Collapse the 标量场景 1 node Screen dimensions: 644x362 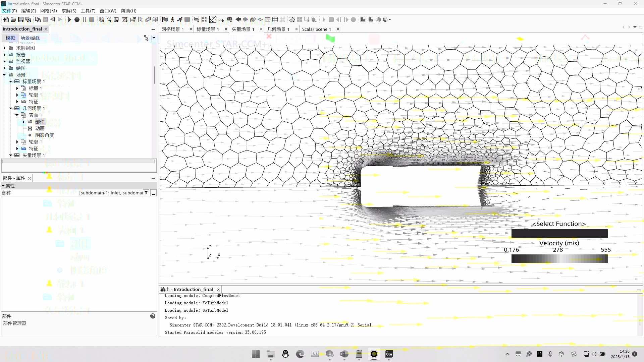pos(11,81)
